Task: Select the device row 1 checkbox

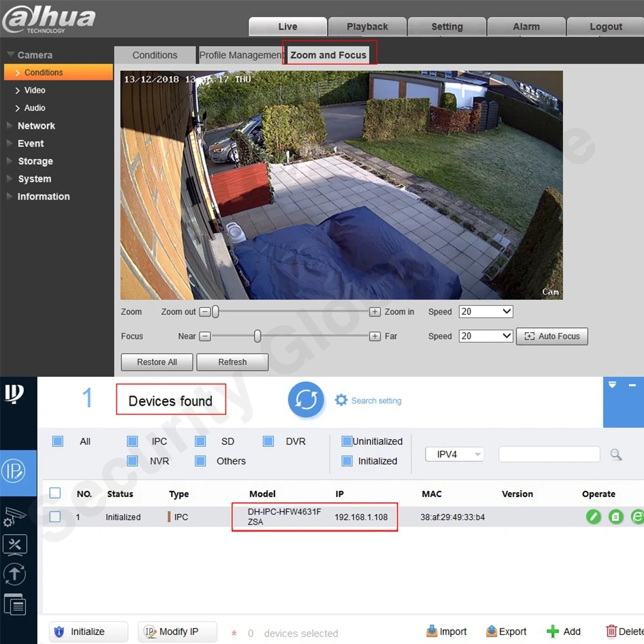Action: click(55, 516)
